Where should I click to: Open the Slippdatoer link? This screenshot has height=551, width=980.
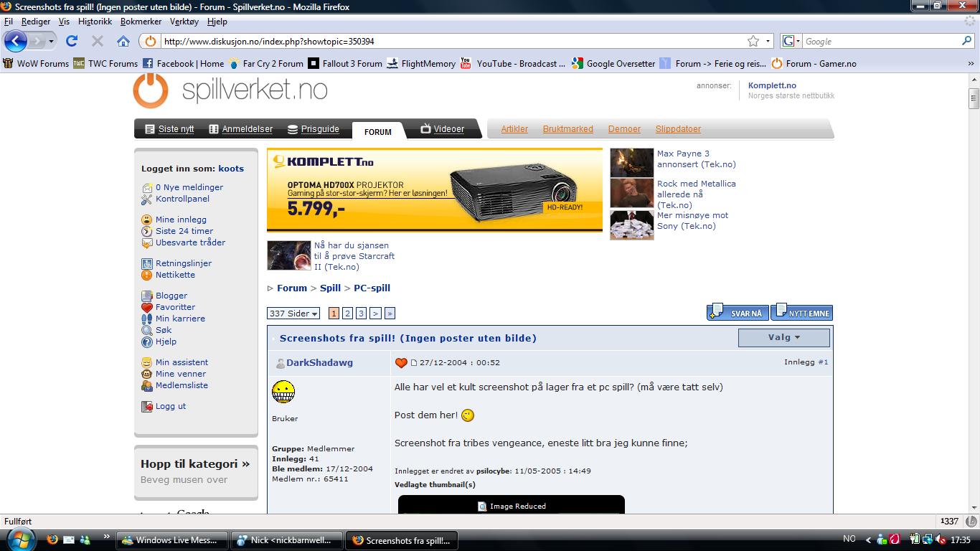[x=678, y=129]
